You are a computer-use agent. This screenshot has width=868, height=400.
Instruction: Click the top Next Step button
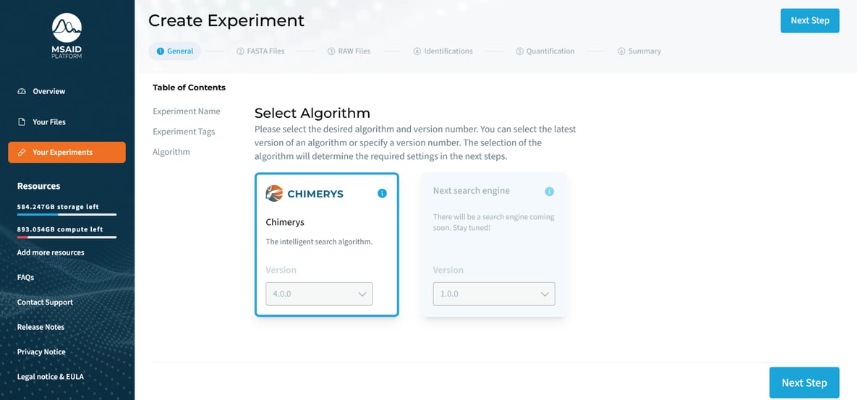(809, 20)
